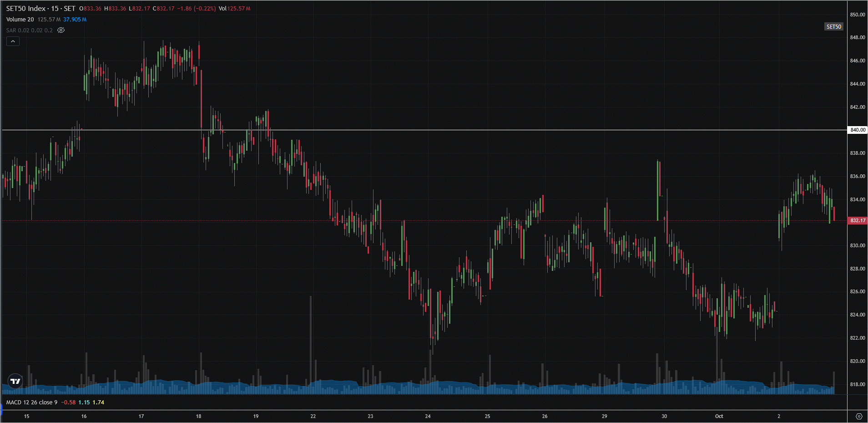
Task: Show the hidden SAR indicator via eye icon
Action: point(61,31)
